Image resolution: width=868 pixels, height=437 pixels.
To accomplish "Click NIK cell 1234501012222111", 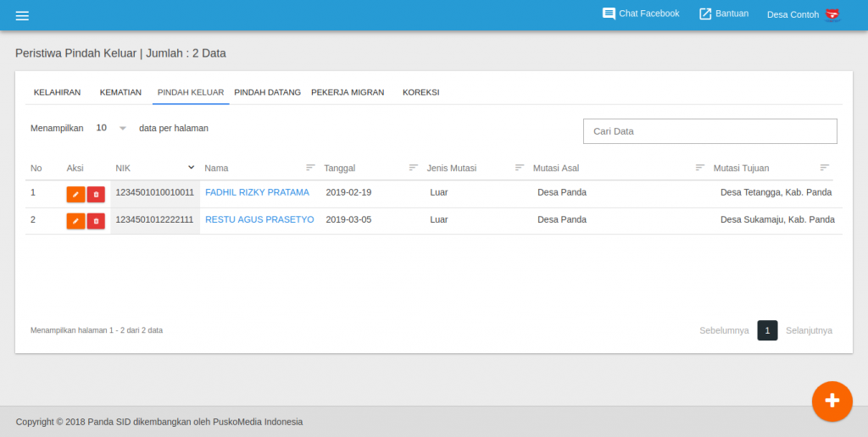I will coord(154,219).
